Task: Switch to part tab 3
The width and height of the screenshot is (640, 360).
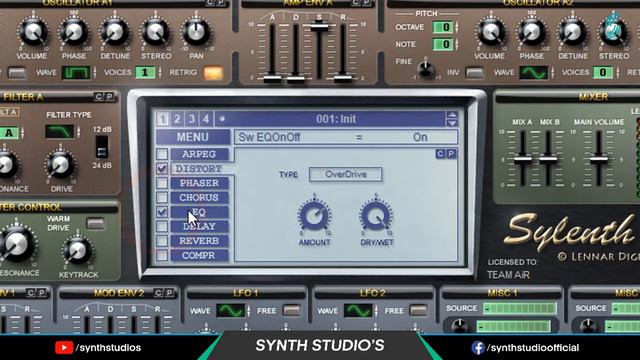Action: pos(191,119)
